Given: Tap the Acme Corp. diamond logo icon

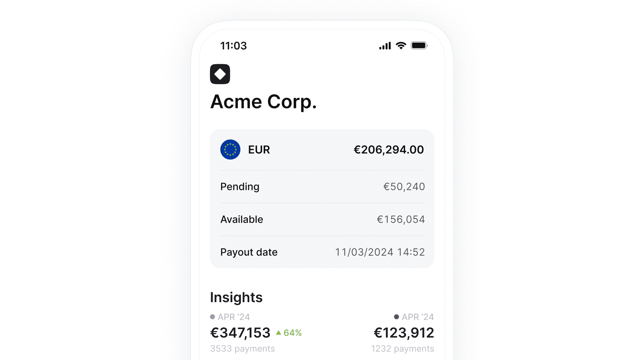Looking at the screenshot, I should coord(220,74).
